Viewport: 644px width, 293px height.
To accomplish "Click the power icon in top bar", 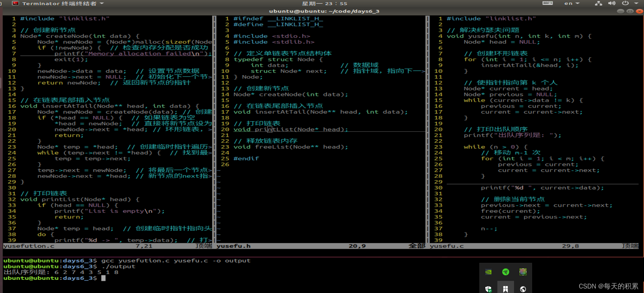I will pos(625,3).
